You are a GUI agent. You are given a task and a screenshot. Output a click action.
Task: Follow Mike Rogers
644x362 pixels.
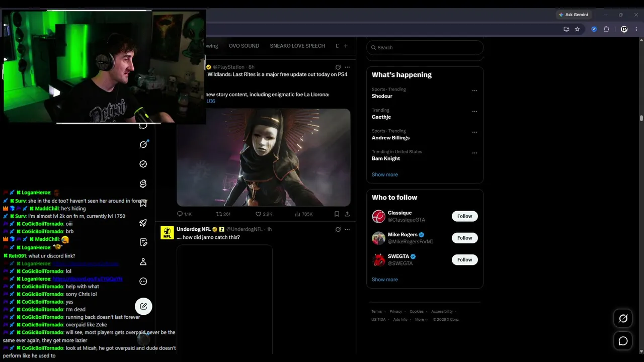point(464,238)
